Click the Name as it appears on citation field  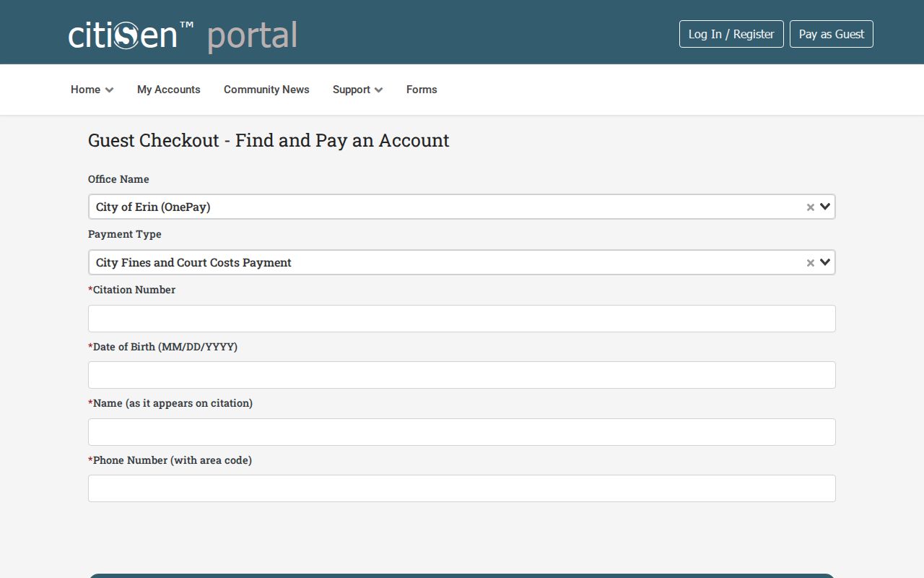[x=462, y=432]
